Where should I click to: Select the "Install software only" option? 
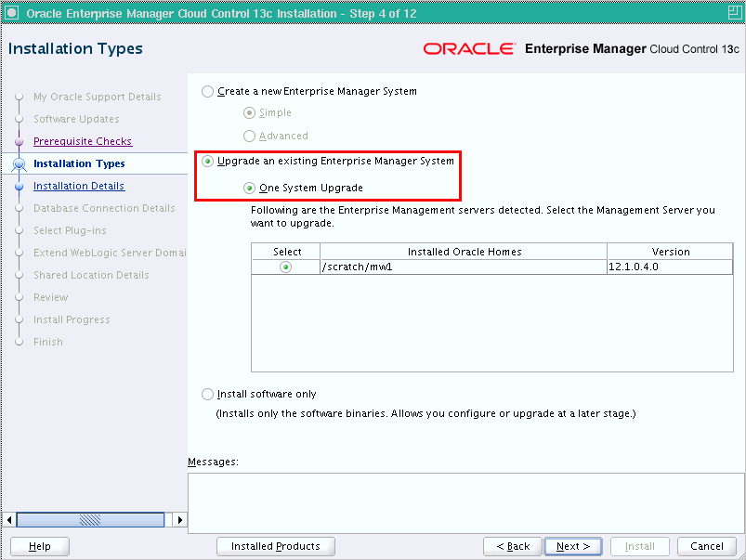coord(207,394)
